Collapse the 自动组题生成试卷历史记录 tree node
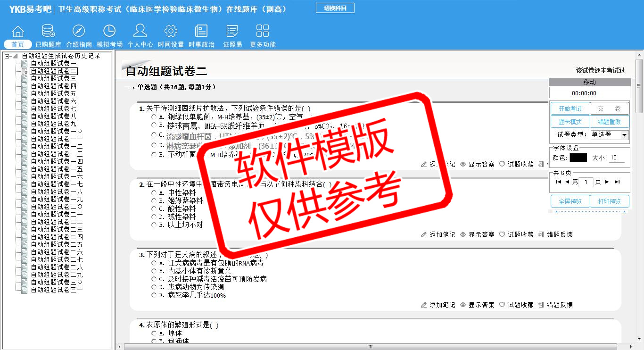This screenshot has width=644, height=350. click(7, 56)
